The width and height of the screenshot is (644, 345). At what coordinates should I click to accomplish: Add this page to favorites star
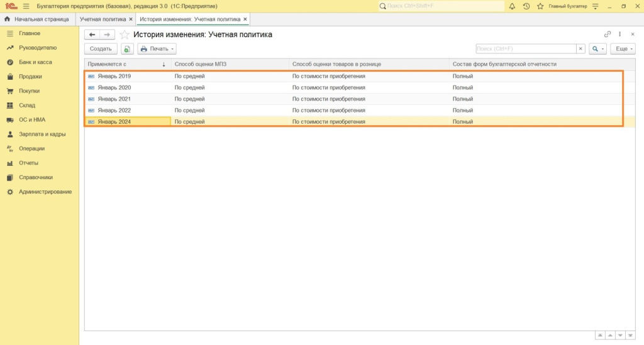coord(125,35)
